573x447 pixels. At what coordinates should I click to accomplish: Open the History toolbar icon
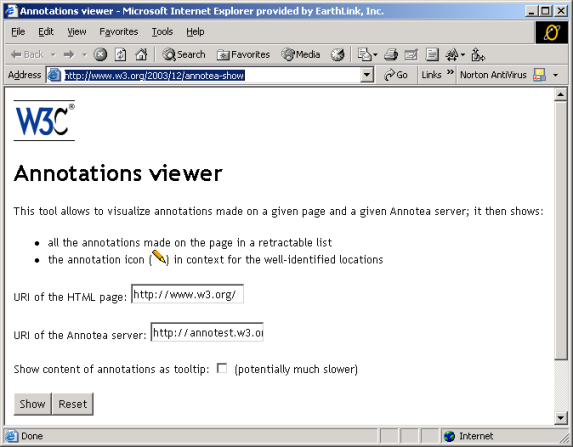(x=337, y=55)
